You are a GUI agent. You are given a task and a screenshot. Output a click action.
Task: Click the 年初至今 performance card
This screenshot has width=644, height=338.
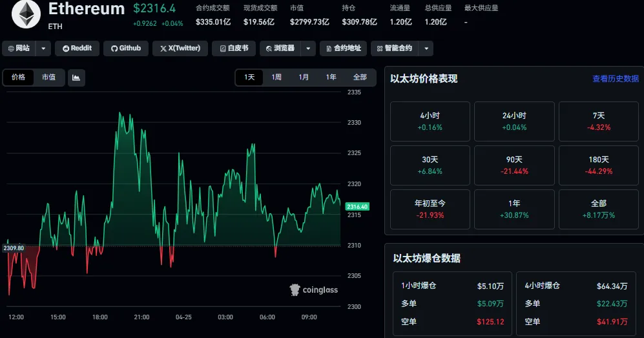pos(430,209)
